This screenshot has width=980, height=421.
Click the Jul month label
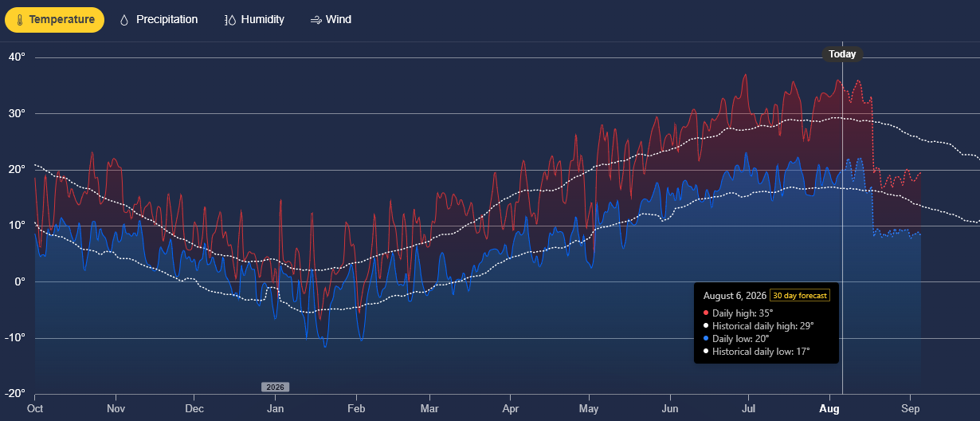click(748, 408)
